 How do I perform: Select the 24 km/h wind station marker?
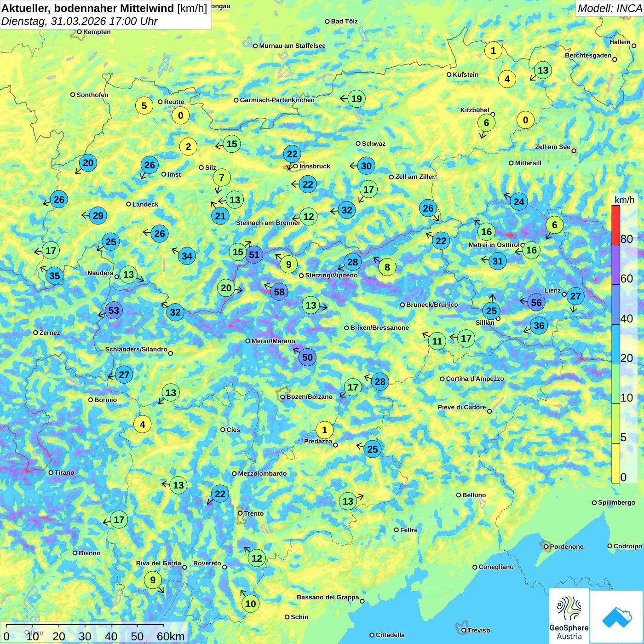[x=519, y=201]
